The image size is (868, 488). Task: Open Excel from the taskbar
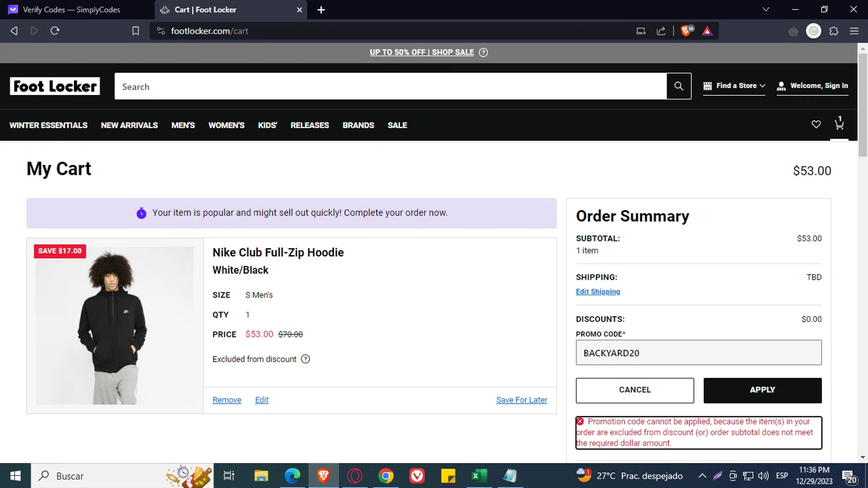pos(479,476)
